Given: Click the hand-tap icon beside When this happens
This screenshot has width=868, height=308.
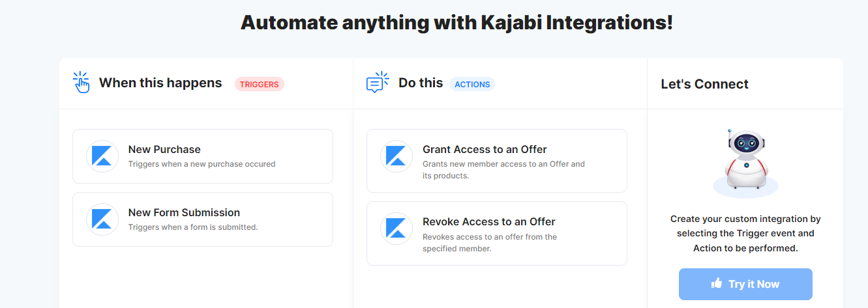Looking at the screenshot, I should 81,83.
